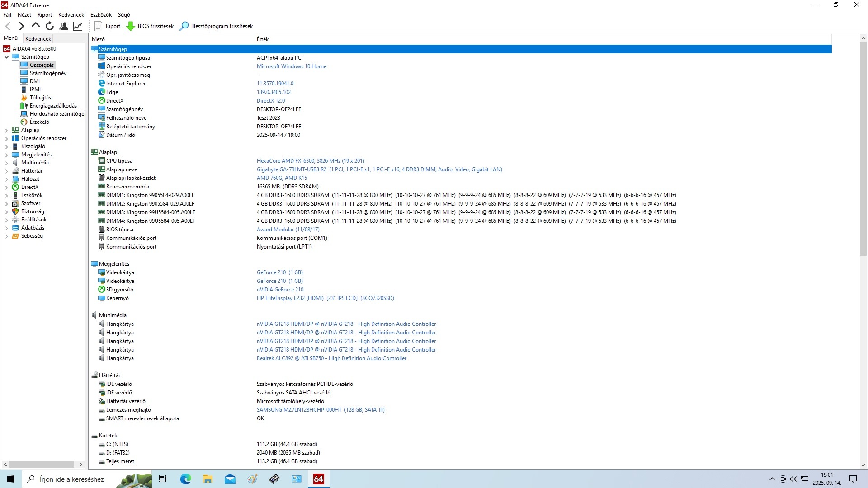868x488 pixels.
Task: Expand the Alaplap tree node
Action: [x=6, y=131]
